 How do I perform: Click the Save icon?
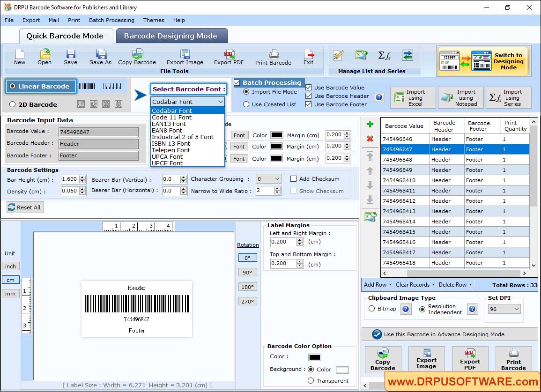pos(70,57)
